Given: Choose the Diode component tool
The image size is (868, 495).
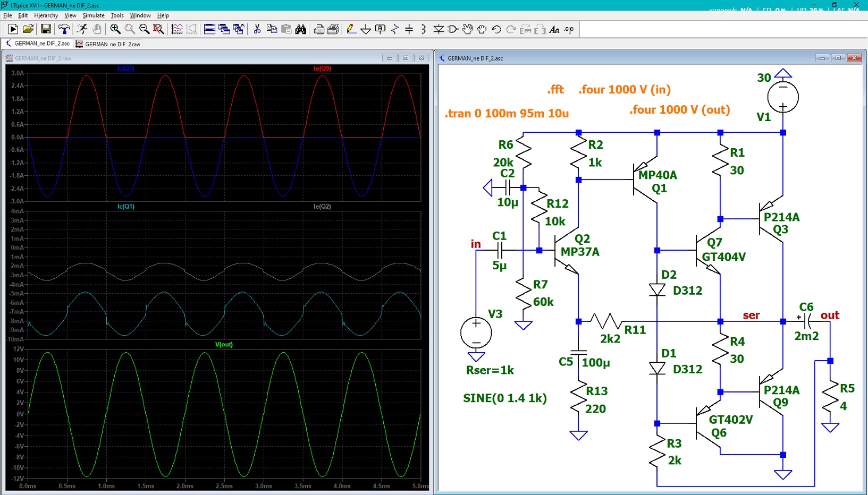Looking at the screenshot, I should [x=439, y=29].
